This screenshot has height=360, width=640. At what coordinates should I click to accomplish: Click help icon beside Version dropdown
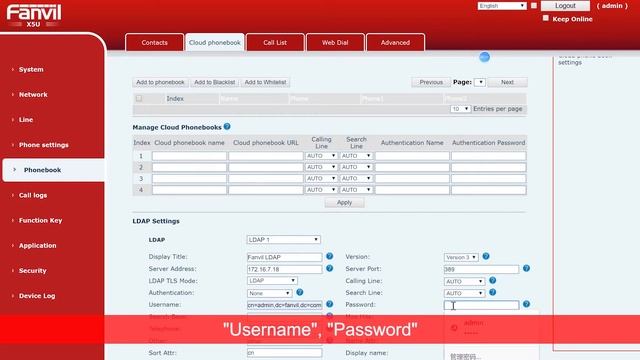click(486, 256)
